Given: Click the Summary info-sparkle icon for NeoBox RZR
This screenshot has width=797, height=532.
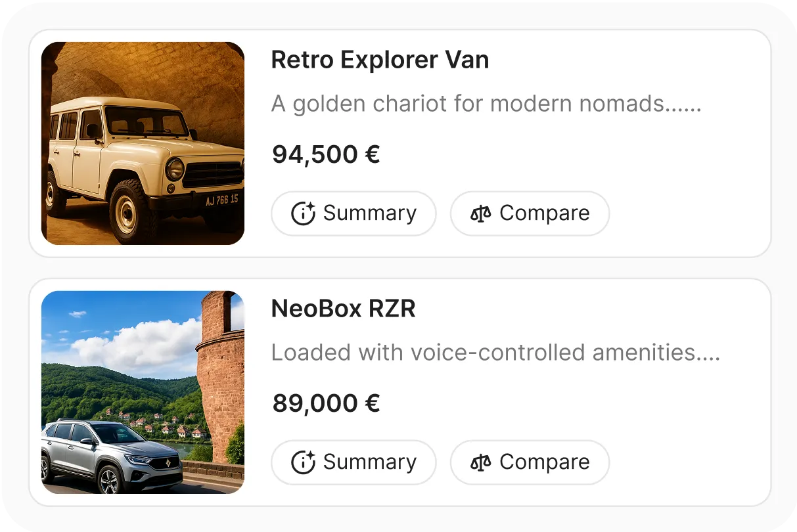Looking at the screenshot, I should pos(303,462).
